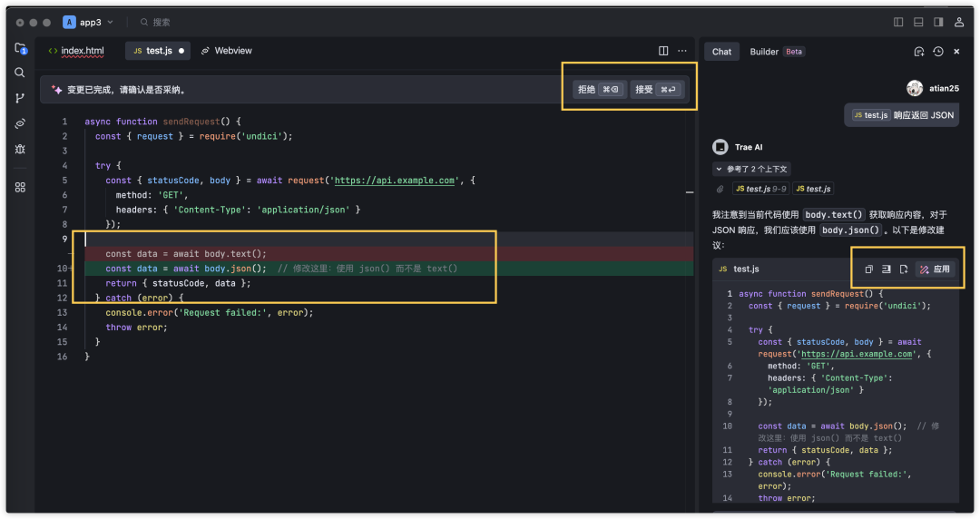Toggle the right side panel layout icon
980x519 pixels.
coord(938,22)
